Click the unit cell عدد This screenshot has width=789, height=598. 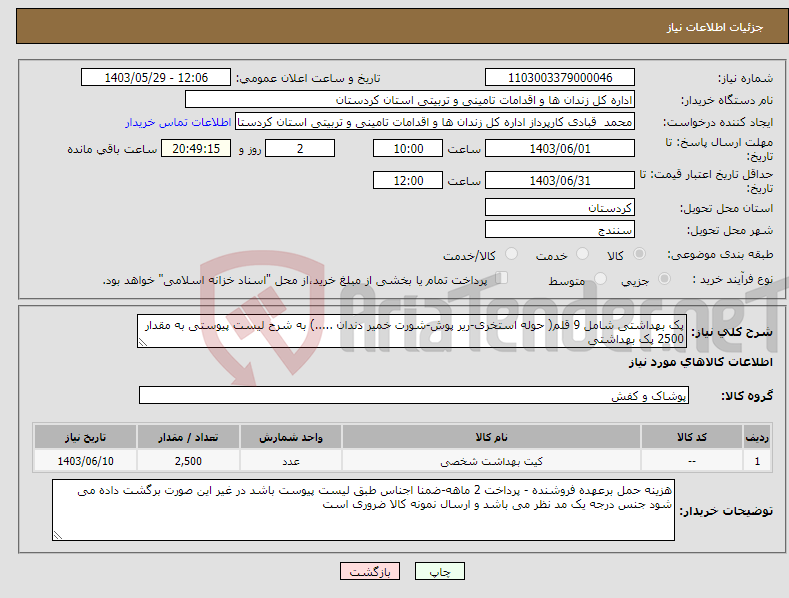291,461
